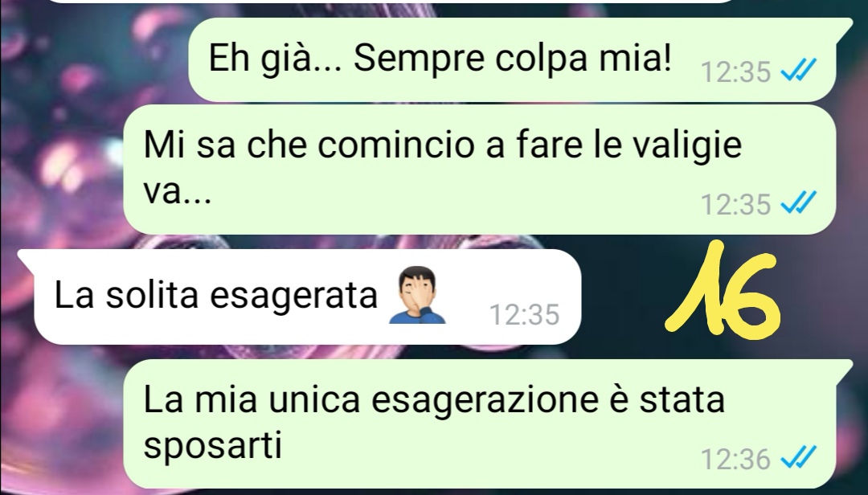Screen dimensions: 868x495
Task: Tap the 12:35 timestamp on received message
Action: tap(524, 314)
